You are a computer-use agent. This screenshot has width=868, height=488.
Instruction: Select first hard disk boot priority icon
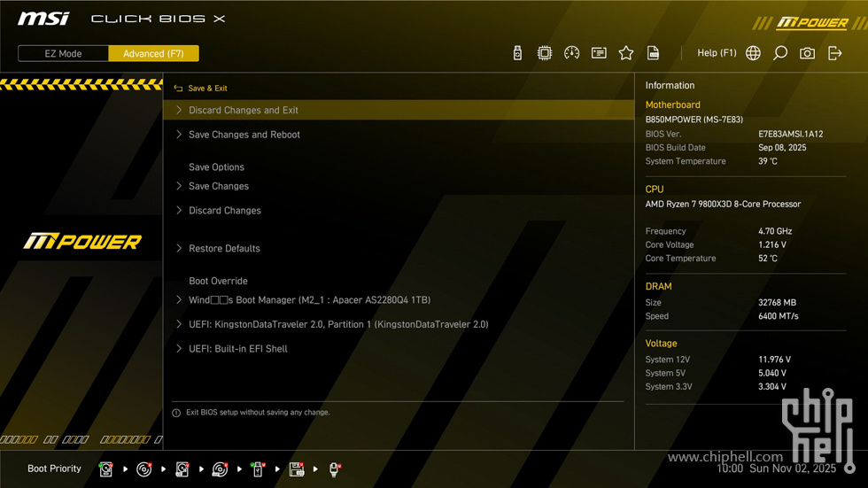[105, 469]
